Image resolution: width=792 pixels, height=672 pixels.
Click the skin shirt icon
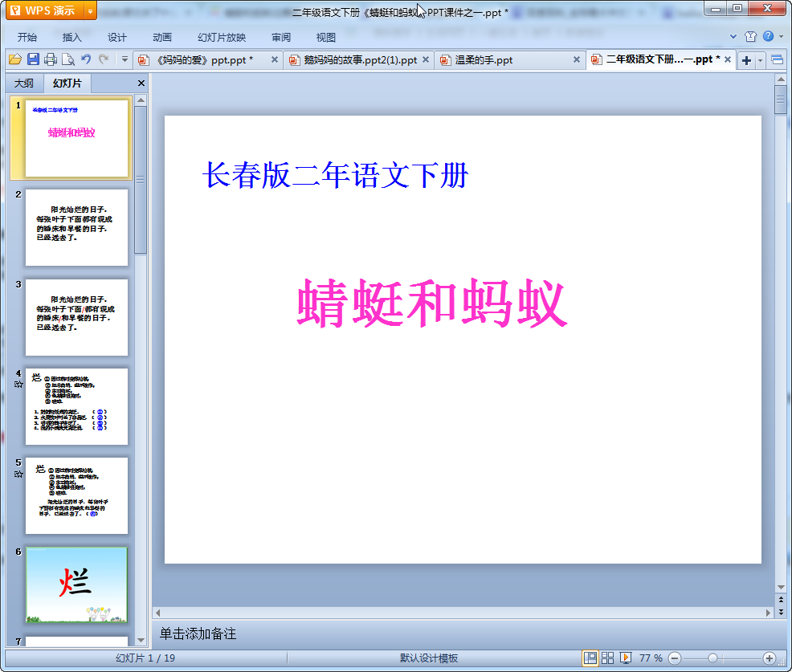750,36
